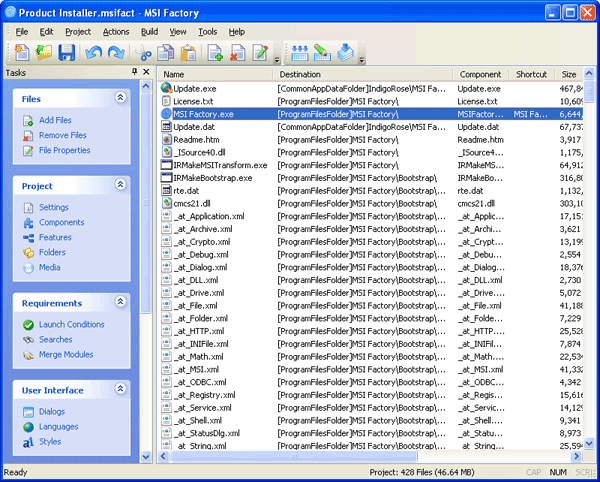Sort by the Name column header
Screen dimensions: 600x482
[x=216, y=74]
